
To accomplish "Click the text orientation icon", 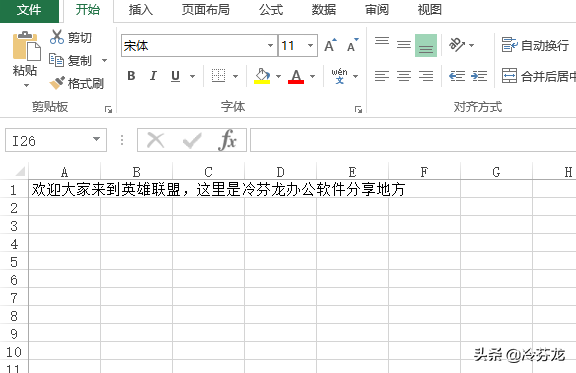I will tap(457, 45).
